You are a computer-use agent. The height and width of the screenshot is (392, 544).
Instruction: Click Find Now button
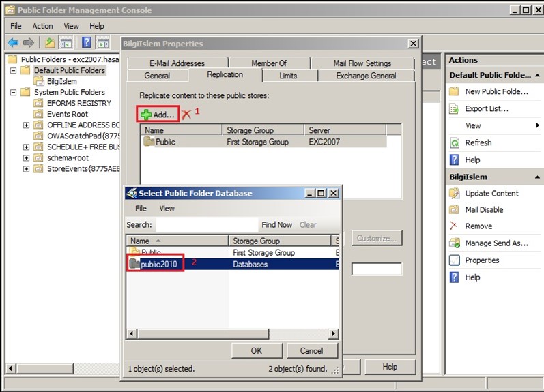coord(276,225)
